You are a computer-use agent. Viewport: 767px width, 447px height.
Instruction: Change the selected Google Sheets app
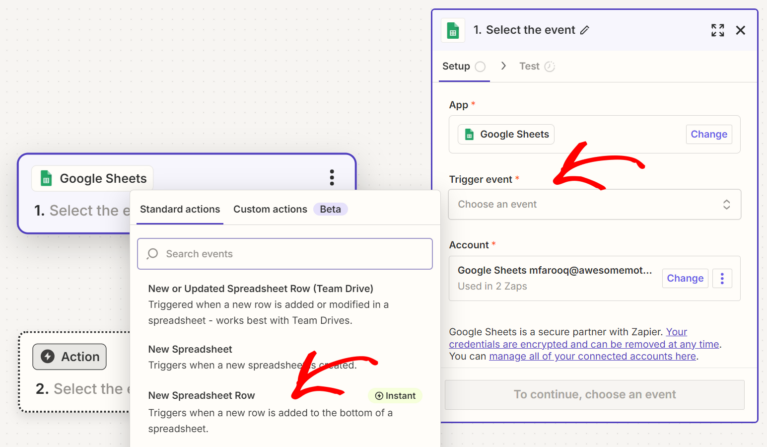(x=708, y=134)
